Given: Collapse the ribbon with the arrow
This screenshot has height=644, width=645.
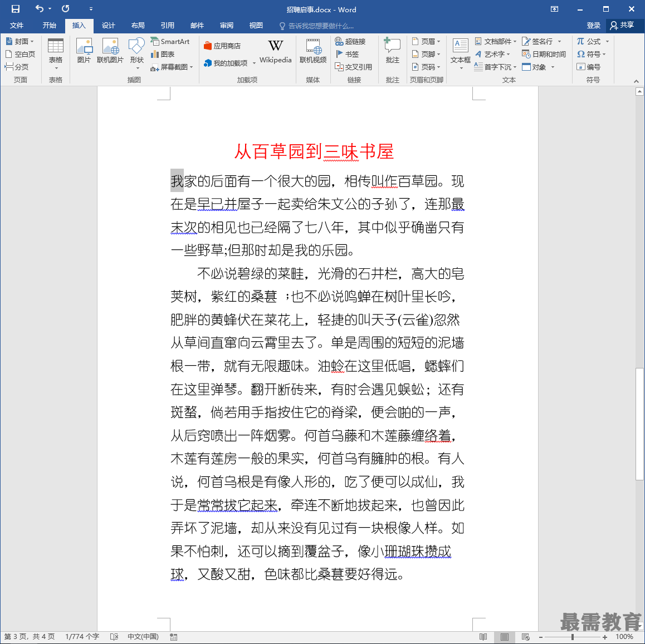Looking at the screenshot, I should (636, 81).
